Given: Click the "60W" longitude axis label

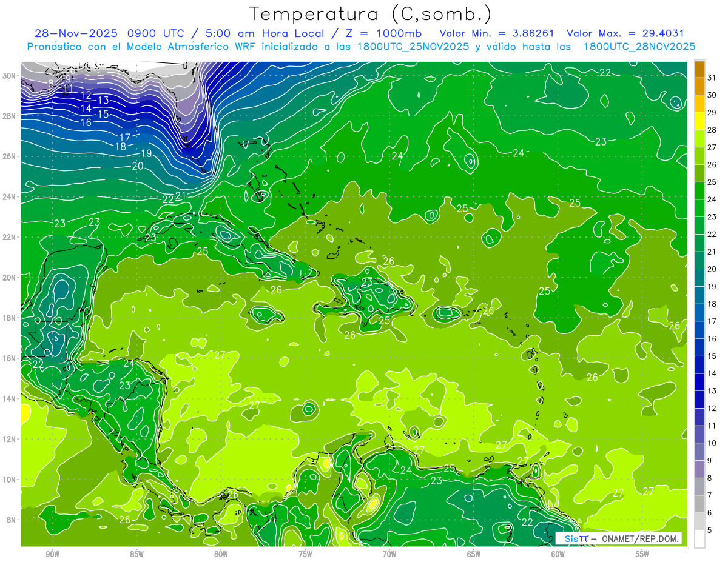Looking at the screenshot, I should coord(558,554).
